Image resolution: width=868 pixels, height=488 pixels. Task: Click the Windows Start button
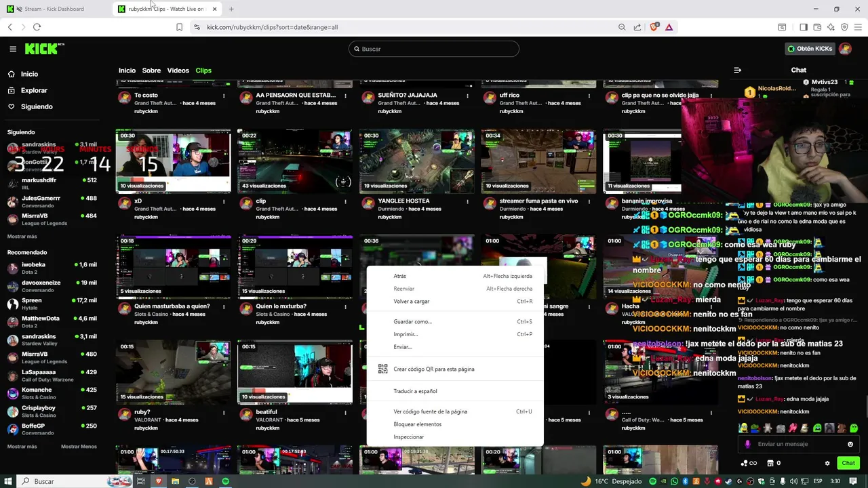(x=7, y=481)
